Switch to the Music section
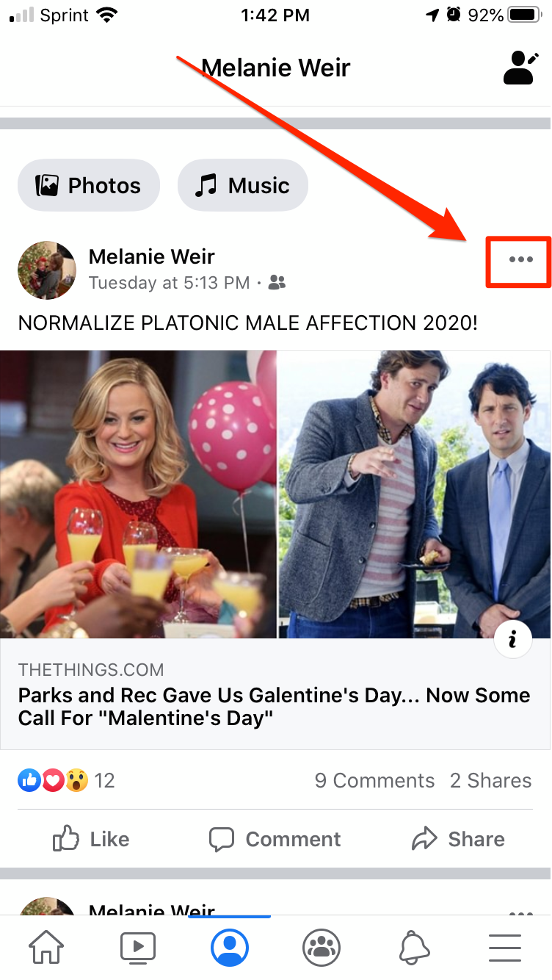 [243, 185]
